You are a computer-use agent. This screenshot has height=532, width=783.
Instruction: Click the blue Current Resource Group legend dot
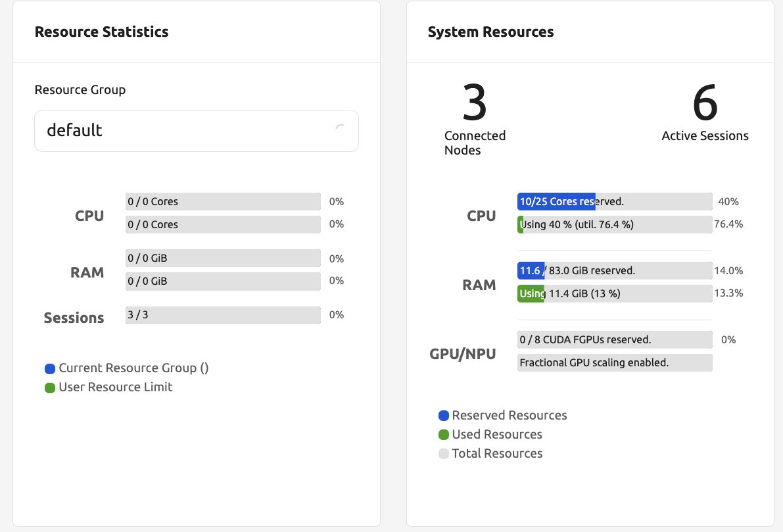pos(50,369)
